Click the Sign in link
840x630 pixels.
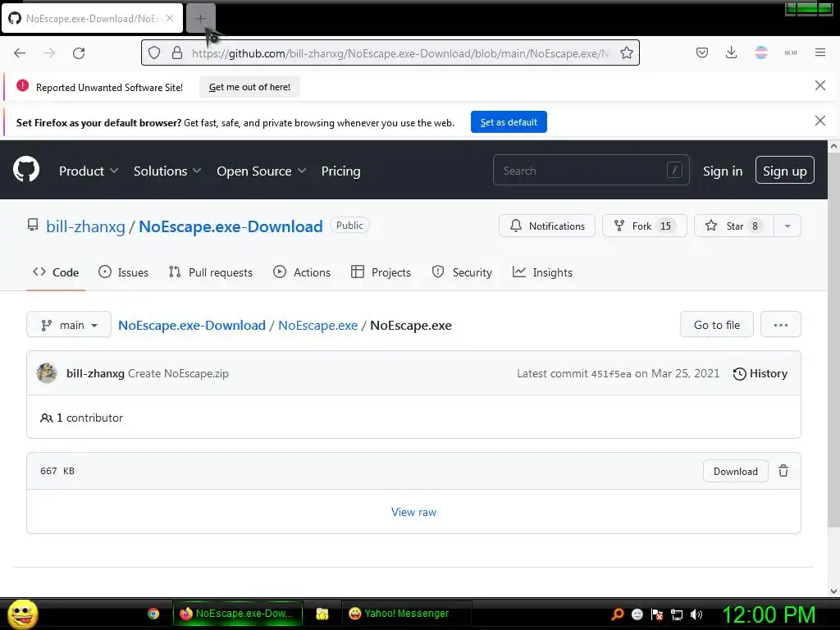tap(722, 171)
